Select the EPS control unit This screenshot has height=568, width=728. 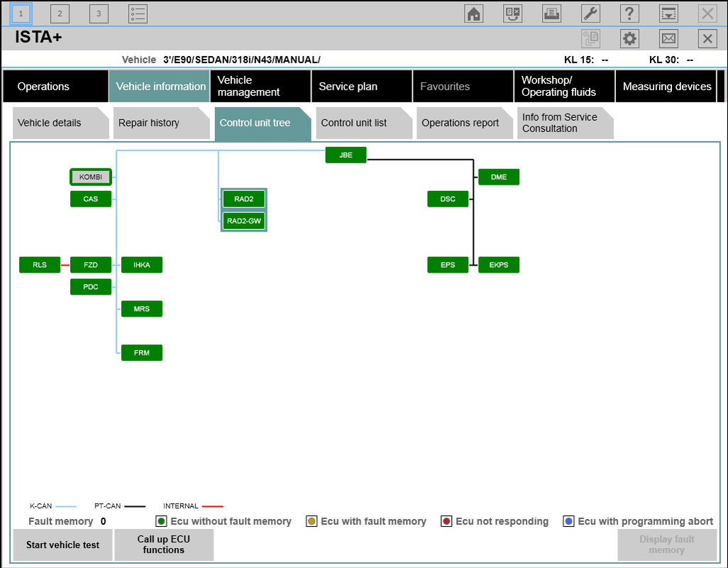point(448,265)
